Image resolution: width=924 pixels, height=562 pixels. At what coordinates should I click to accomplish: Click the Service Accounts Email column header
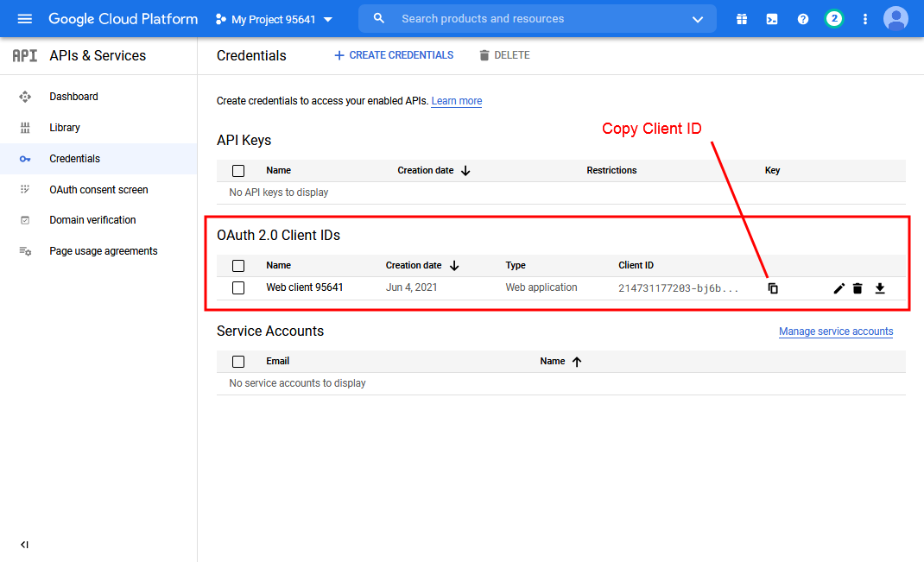click(277, 361)
